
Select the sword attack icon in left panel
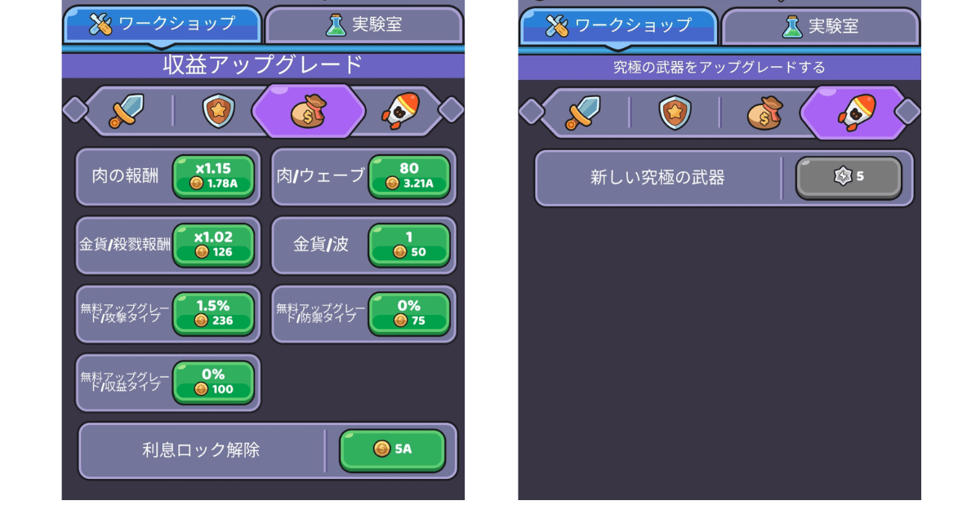(x=127, y=110)
